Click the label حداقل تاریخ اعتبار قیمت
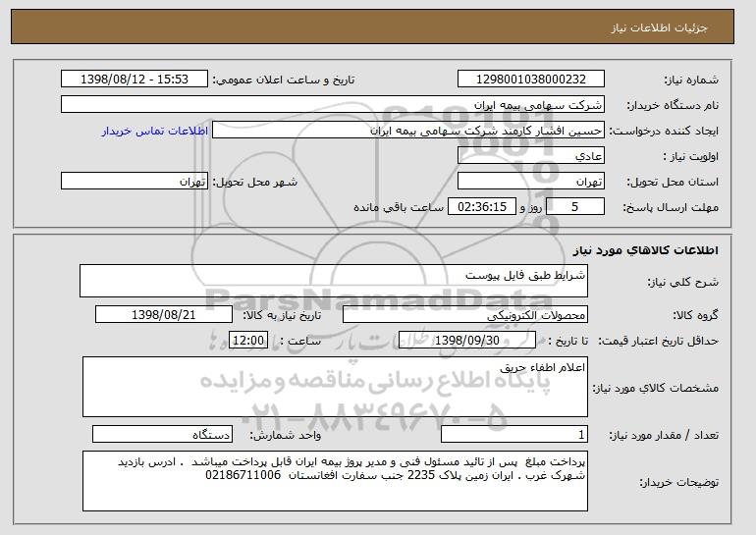 (x=658, y=341)
